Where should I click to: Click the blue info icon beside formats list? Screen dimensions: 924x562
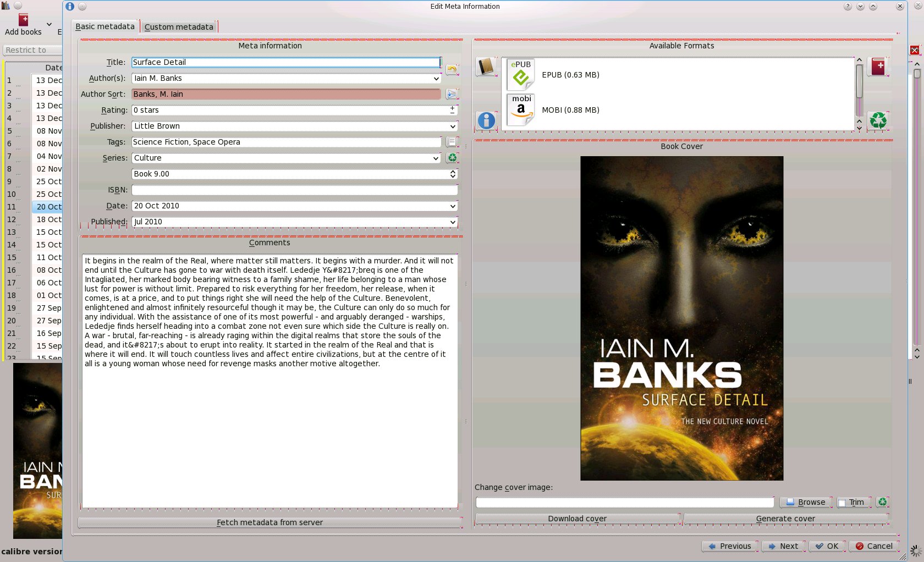[486, 120]
